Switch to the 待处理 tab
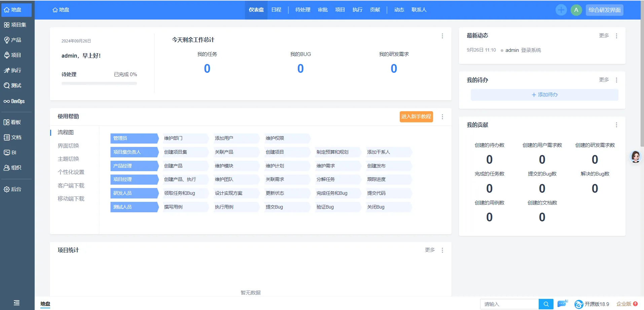 303,10
